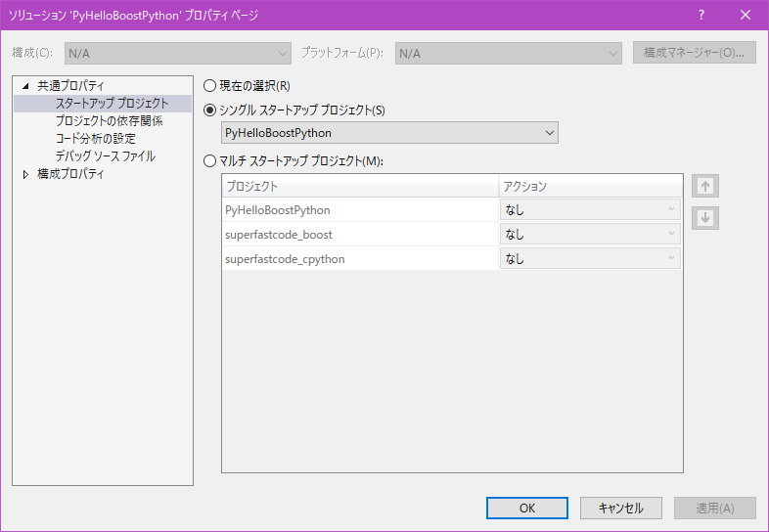Select スタートアップ プロジェクト in the tree
The width and height of the screenshot is (769, 532).
112,104
